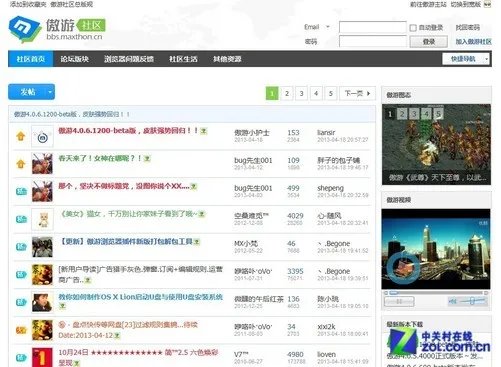This screenshot has width=501, height=367.
Task: Click the status icon beside 教你如何制作OS X Lion thread
Action: [21, 302]
